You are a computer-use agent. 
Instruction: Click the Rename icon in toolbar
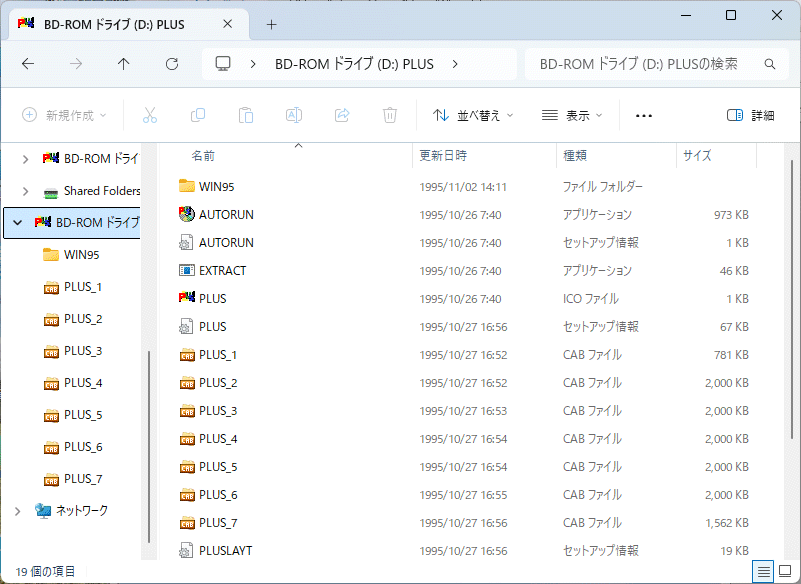tap(294, 115)
